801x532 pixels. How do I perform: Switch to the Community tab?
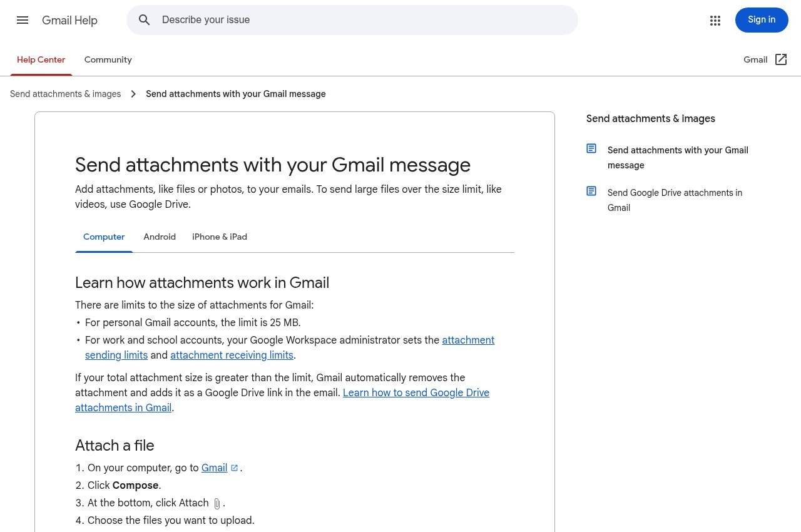point(108,60)
